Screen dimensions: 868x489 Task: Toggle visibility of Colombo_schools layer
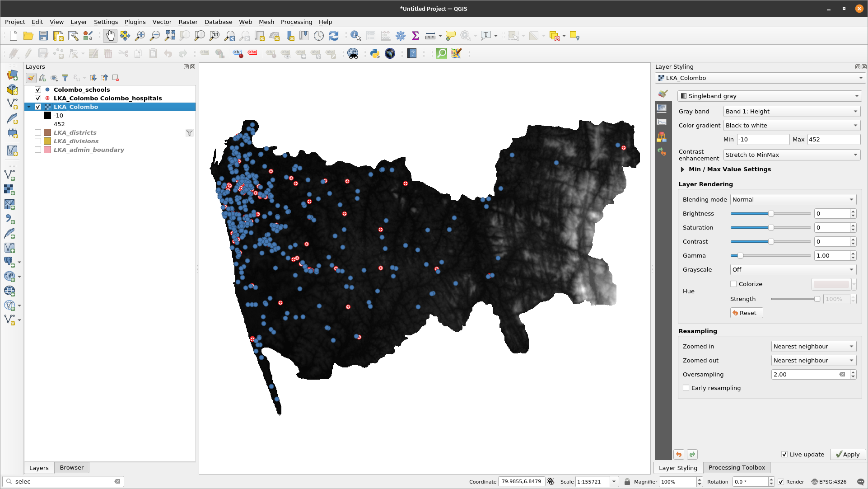[x=37, y=89]
